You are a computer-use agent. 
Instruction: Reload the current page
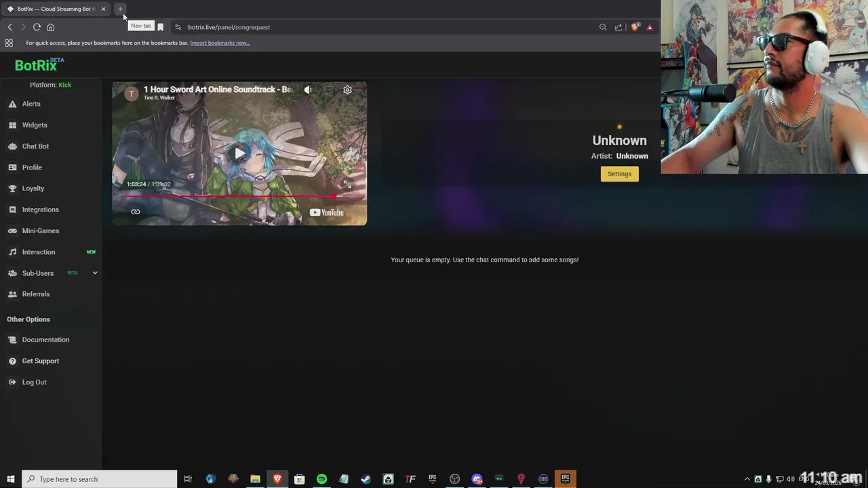coord(37,27)
